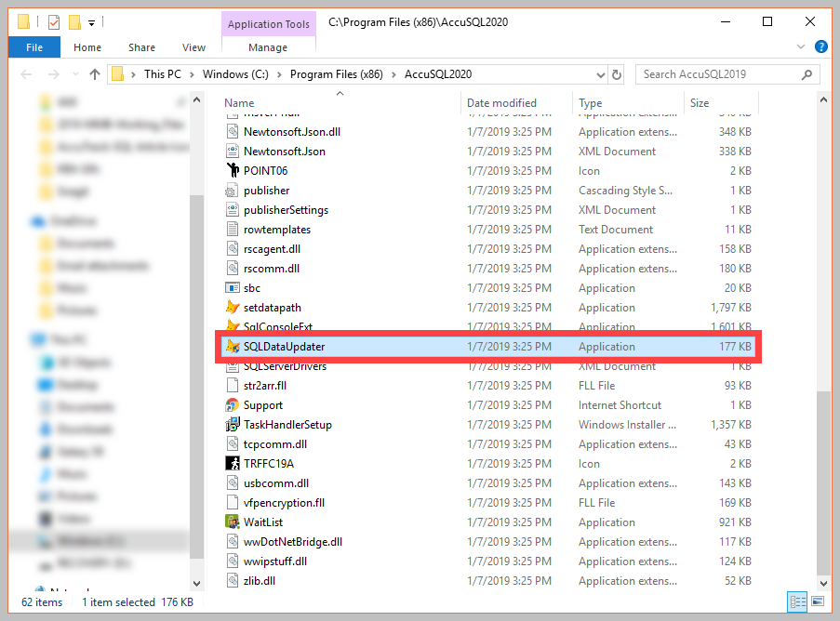Viewport: 840px width, 621px height.
Task: Click the rscomm.dll file icon
Action: (233, 269)
